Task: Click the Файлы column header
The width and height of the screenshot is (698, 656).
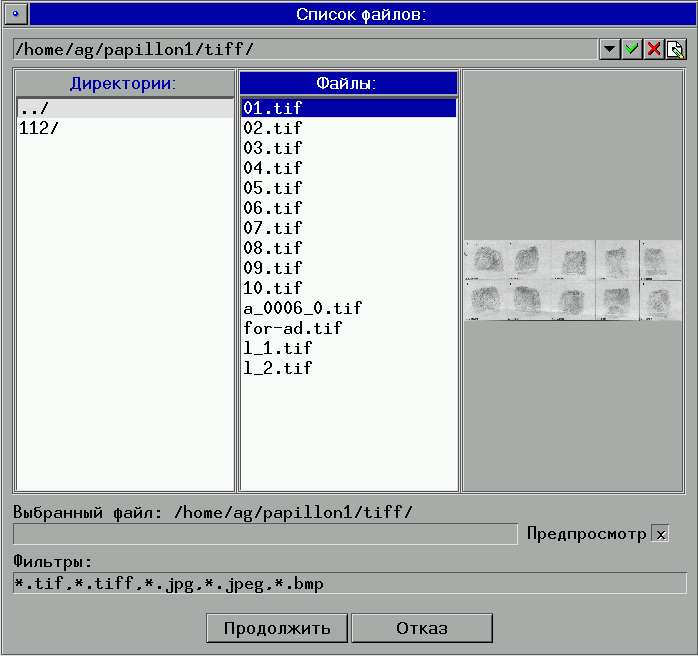Action: click(x=349, y=83)
